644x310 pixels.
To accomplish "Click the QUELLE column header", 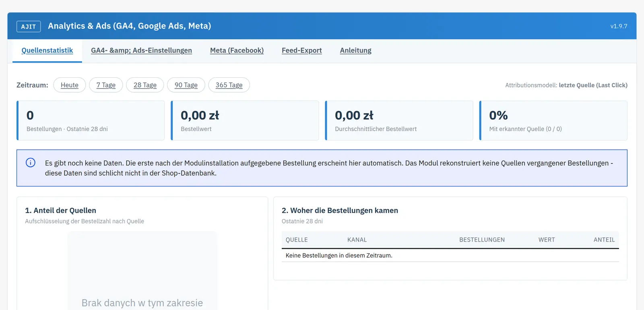I will pos(297,240).
